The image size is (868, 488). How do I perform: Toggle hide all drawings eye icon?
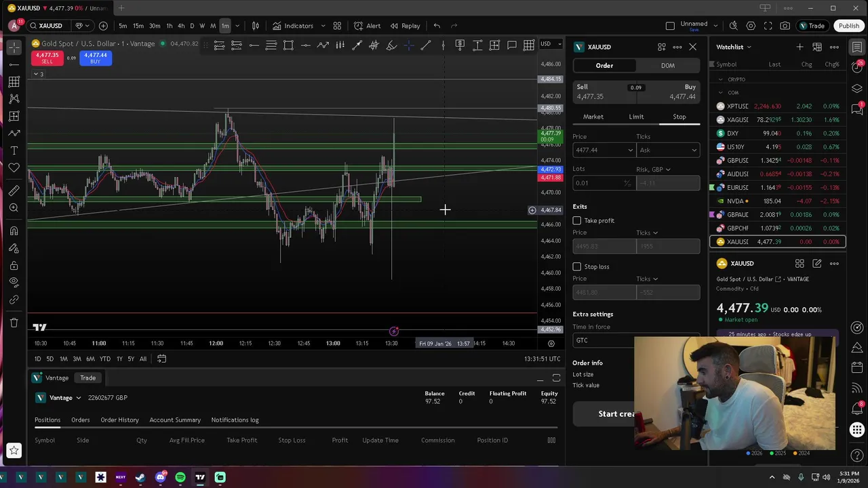coord(14,283)
